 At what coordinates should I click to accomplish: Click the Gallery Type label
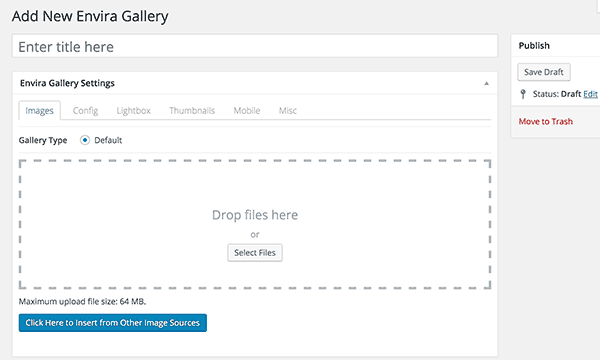43,140
